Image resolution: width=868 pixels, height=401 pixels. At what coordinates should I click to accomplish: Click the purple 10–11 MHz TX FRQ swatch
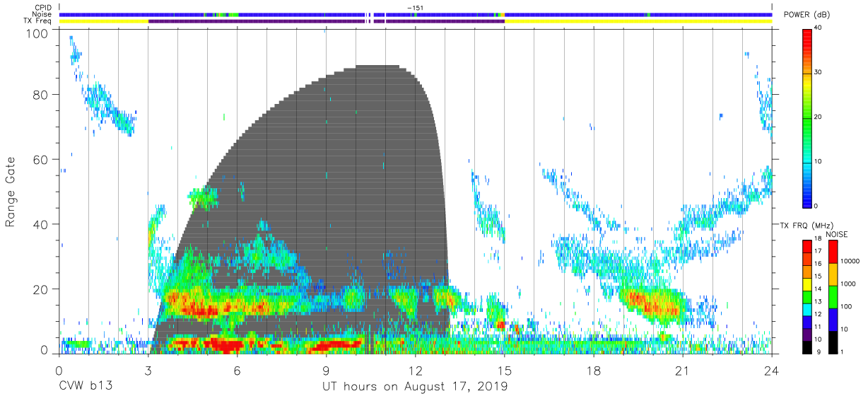(x=807, y=333)
